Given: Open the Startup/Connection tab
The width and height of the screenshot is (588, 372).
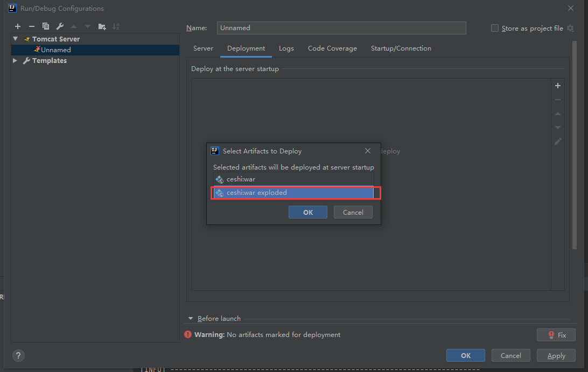Looking at the screenshot, I should tap(401, 48).
